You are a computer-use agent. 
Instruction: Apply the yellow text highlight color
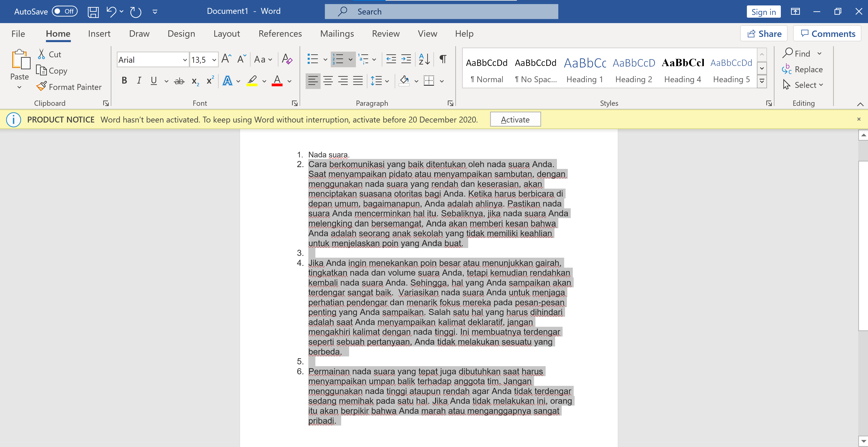(x=252, y=81)
